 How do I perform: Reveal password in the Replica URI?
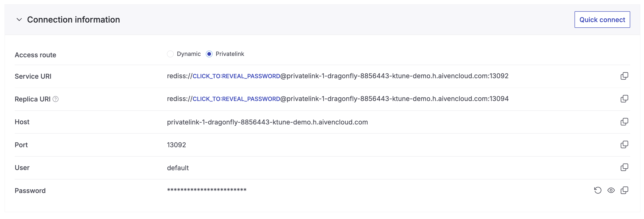point(236,99)
